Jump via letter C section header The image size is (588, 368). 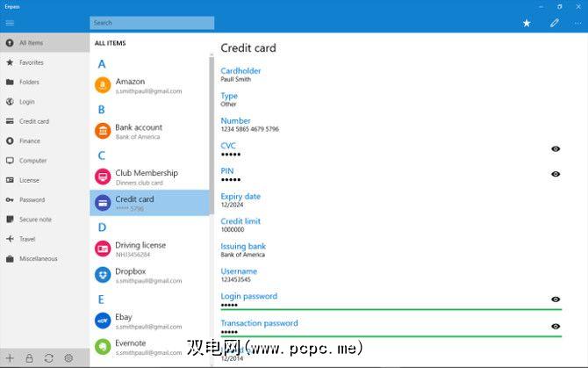[101, 155]
